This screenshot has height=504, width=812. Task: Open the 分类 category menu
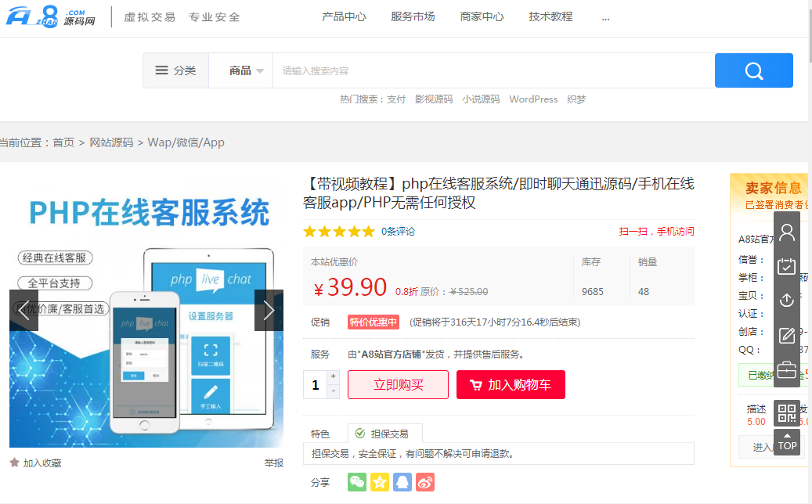(176, 70)
